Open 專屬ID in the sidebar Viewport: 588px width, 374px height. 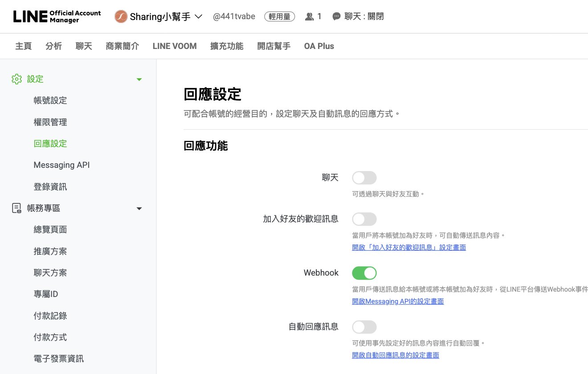(x=46, y=294)
